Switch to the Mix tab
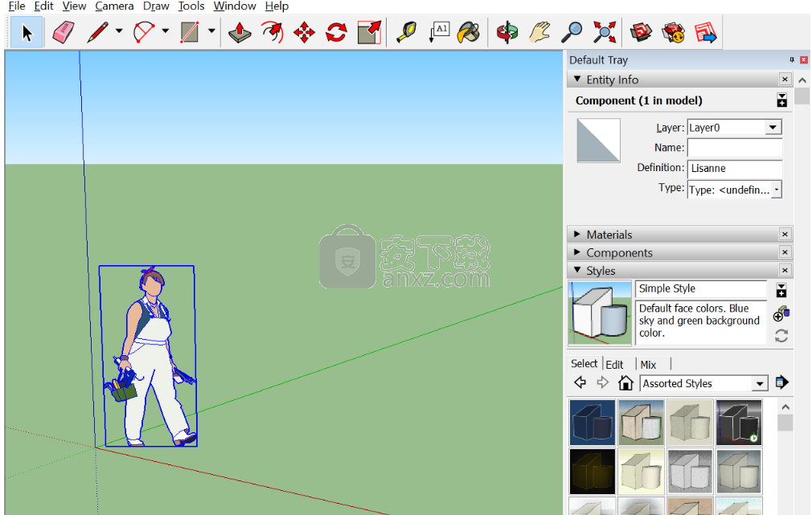 pos(648,365)
